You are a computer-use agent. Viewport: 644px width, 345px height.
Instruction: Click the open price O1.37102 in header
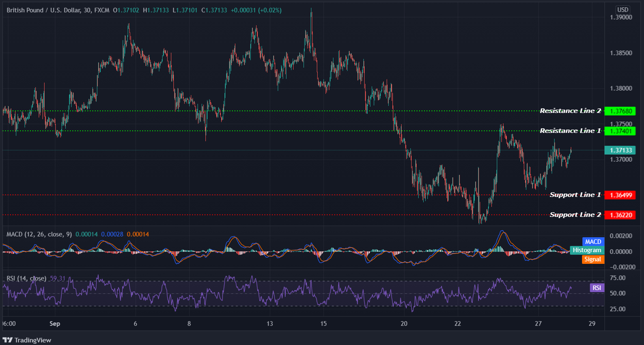pos(126,10)
